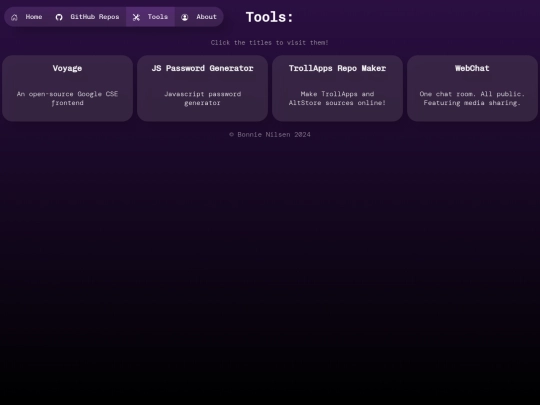Image resolution: width=540 pixels, height=405 pixels.
Task: Go to the Home nav item
Action: click(27, 17)
